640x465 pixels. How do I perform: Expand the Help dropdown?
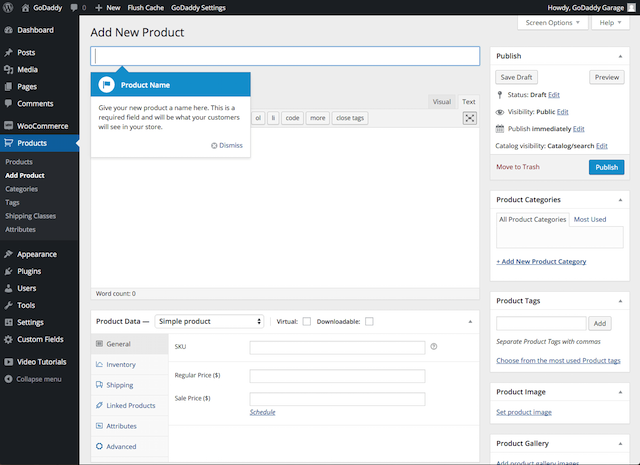(610, 22)
